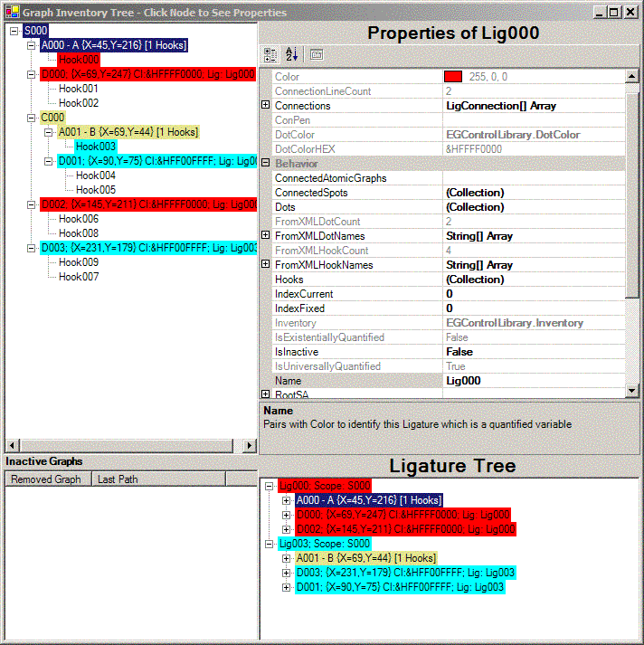Select Hook007 under D003
This screenshot has height=645, width=644.
pos(79,277)
